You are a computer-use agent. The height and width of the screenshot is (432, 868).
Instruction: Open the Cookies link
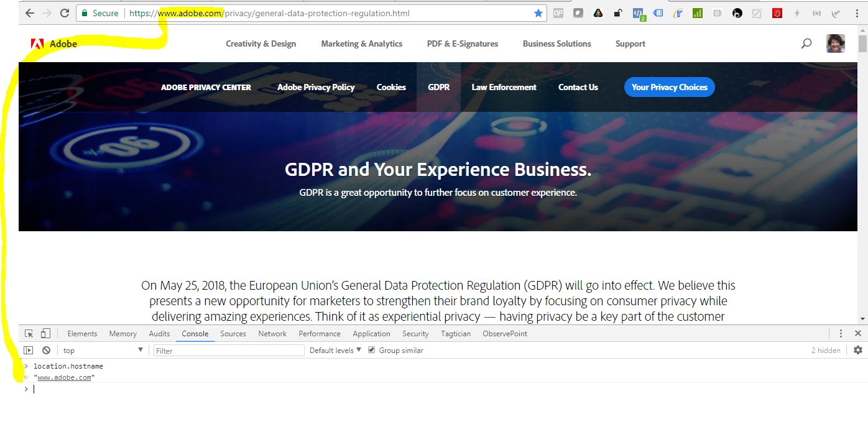391,87
